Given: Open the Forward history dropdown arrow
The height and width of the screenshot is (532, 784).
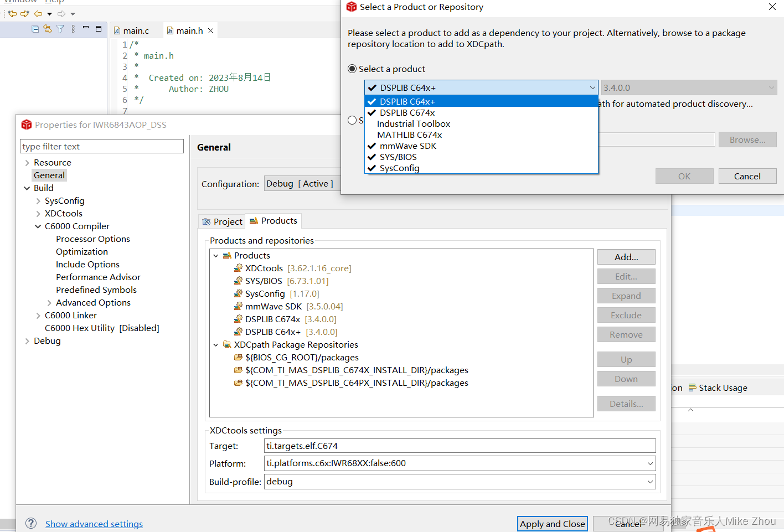Looking at the screenshot, I should pos(73,14).
